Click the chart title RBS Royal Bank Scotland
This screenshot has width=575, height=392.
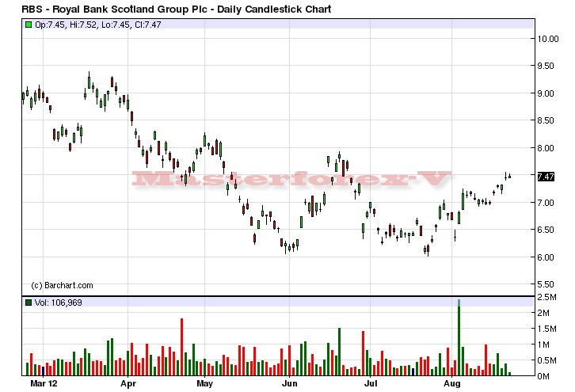click(177, 9)
